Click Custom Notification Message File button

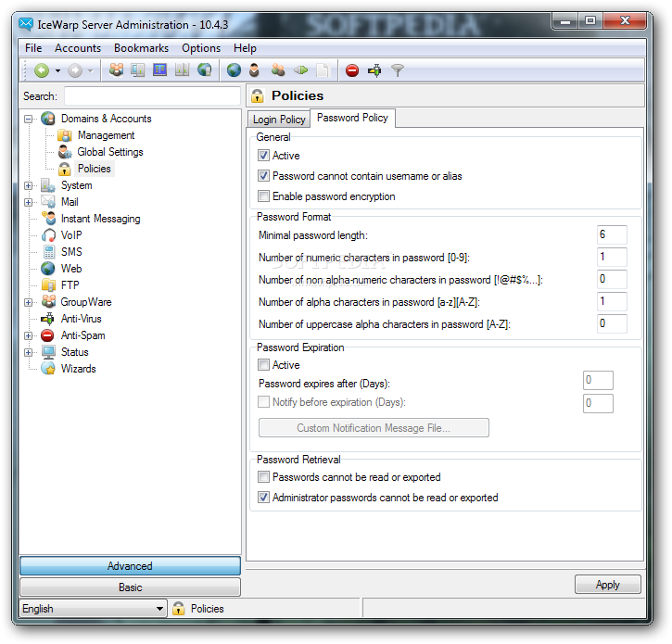coord(374,428)
